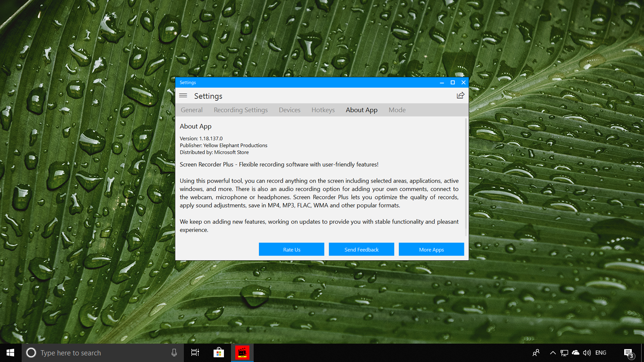The height and width of the screenshot is (362, 644).
Task: Select the Devices tab
Action: point(289,110)
